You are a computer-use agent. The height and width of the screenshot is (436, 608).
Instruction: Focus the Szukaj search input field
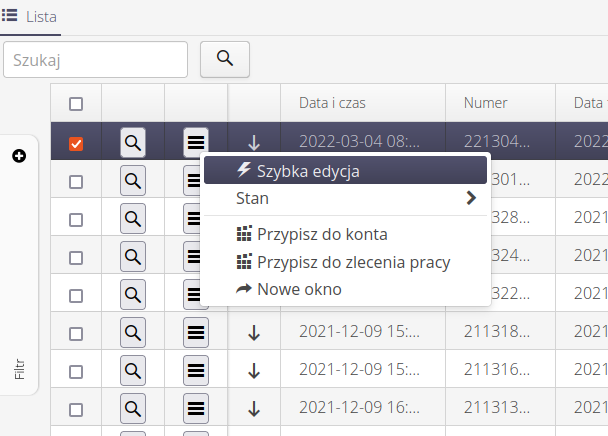(x=96, y=59)
